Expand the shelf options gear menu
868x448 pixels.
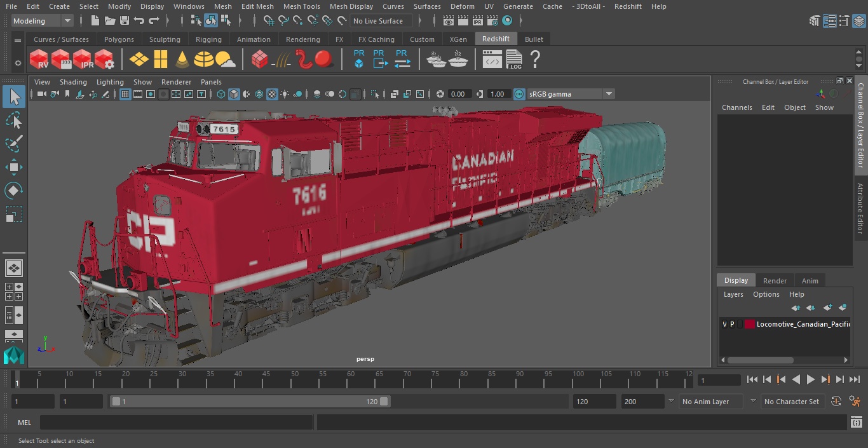click(x=18, y=63)
